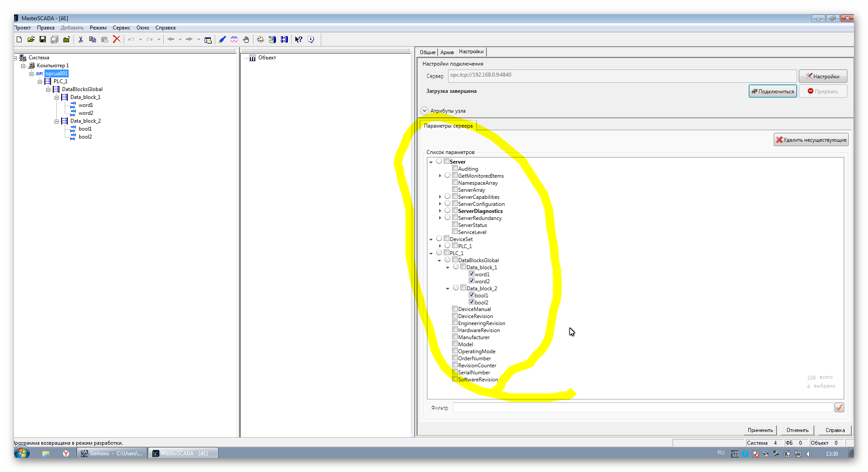The image size is (868, 472).
Task: Click the Подключиться button
Action: coord(772,91)
